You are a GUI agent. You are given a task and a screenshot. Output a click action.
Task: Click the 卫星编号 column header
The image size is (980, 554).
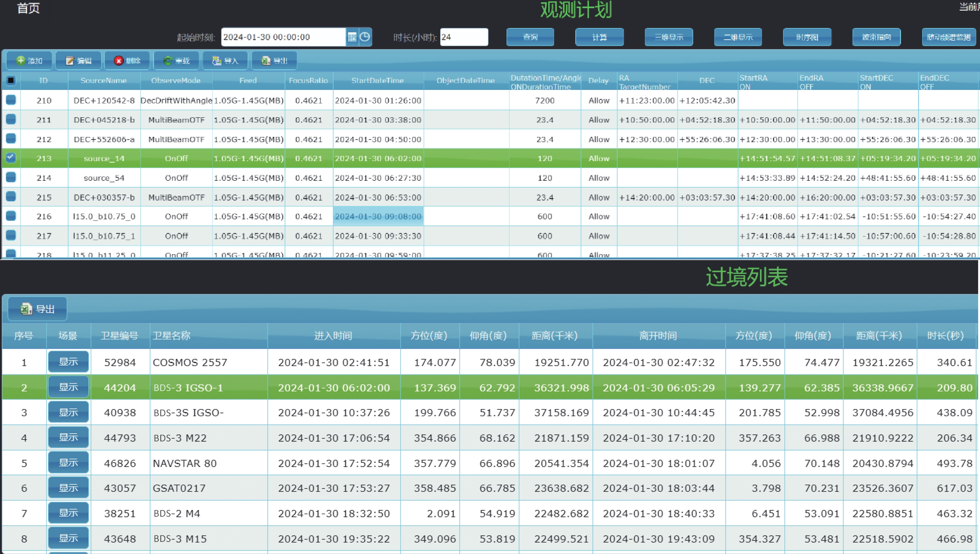(x=119, y=336)
